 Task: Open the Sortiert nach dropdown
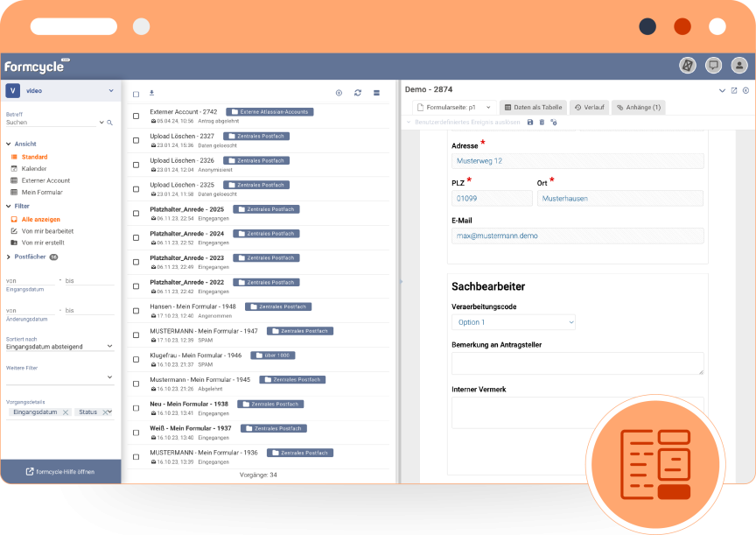pos(59,346)
